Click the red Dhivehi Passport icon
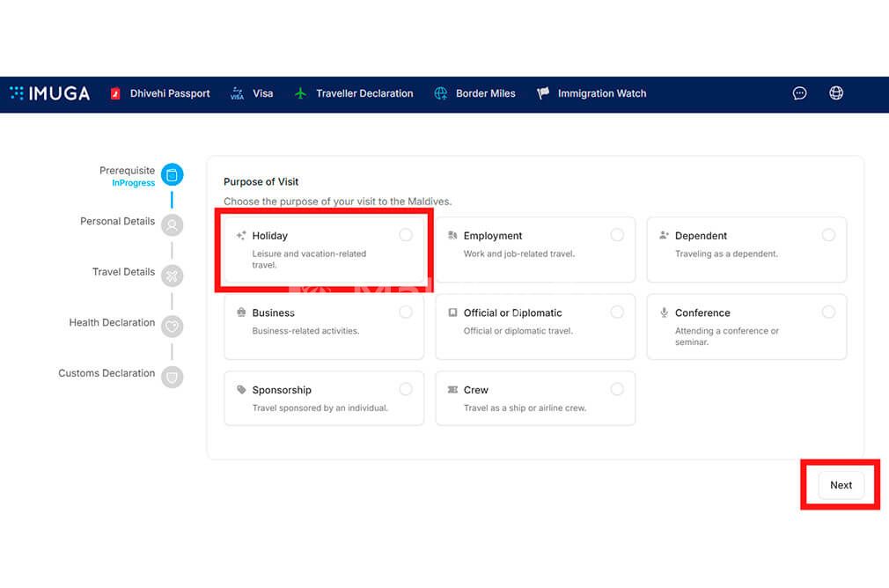The height and width of the screenshot is (588, 889). 115,93
